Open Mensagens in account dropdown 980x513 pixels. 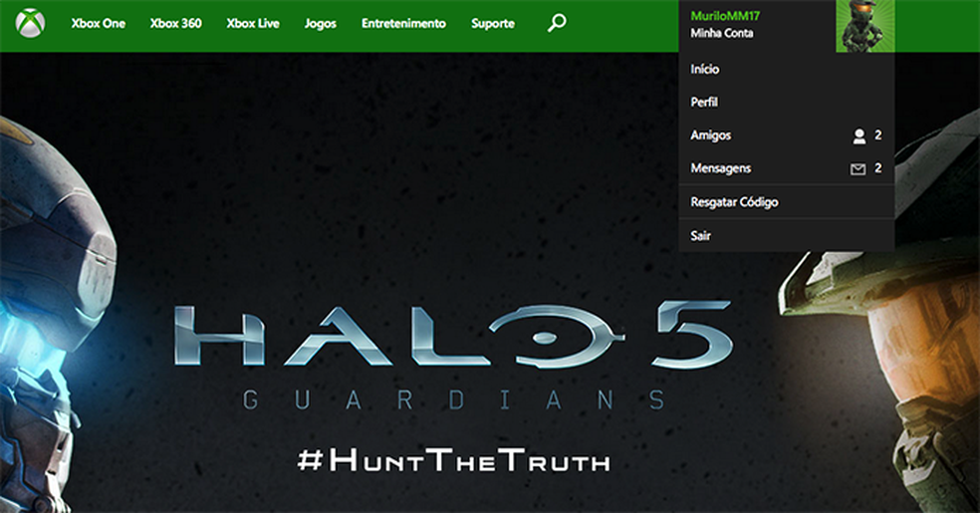click(786, 168)
